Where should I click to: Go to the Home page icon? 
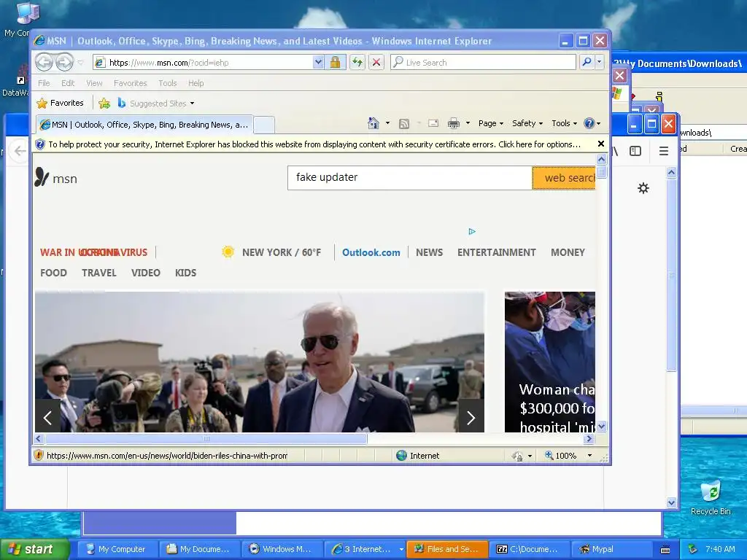373,123
